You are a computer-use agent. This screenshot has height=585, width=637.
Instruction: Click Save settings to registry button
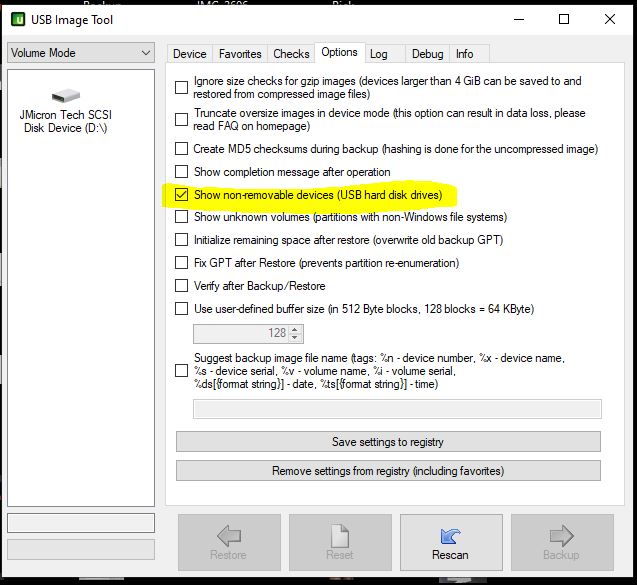coord(388,442)
